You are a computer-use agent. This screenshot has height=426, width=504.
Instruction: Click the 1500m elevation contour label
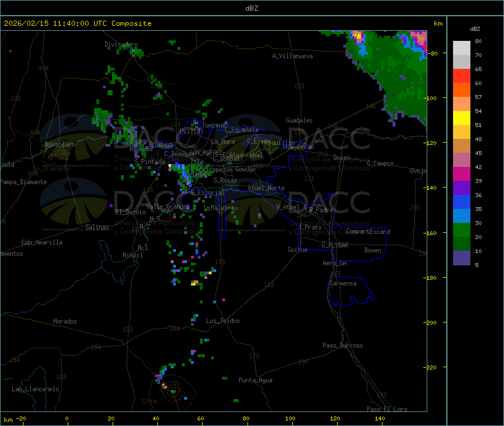tap(62, 153)
